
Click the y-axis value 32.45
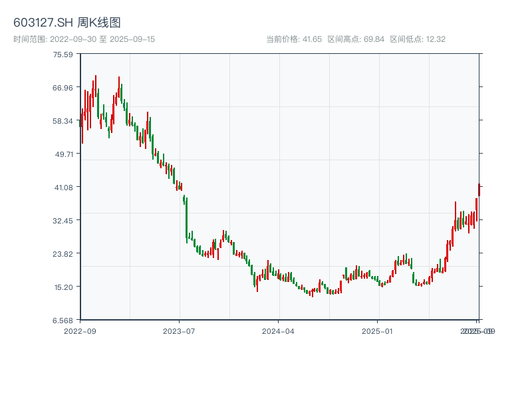coord(63,221)
